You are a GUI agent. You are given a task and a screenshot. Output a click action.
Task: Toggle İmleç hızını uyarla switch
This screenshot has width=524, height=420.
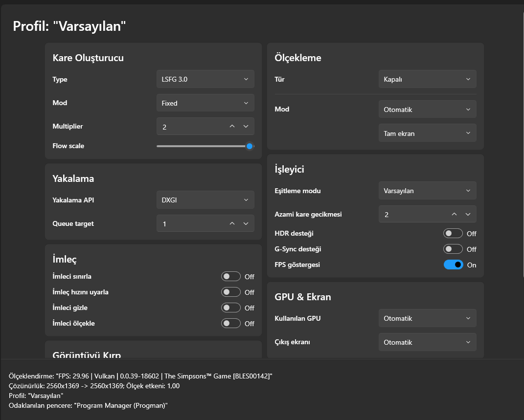click(231, 292)
